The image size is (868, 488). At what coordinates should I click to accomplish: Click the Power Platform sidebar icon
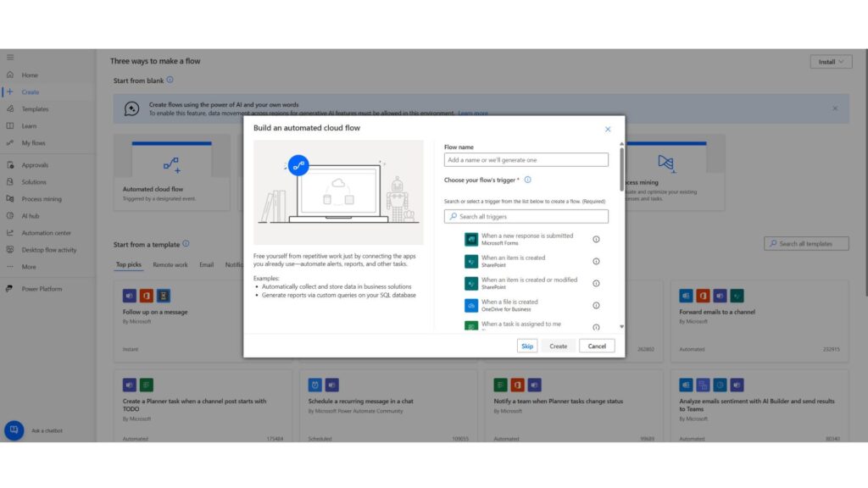coord(10,288)
